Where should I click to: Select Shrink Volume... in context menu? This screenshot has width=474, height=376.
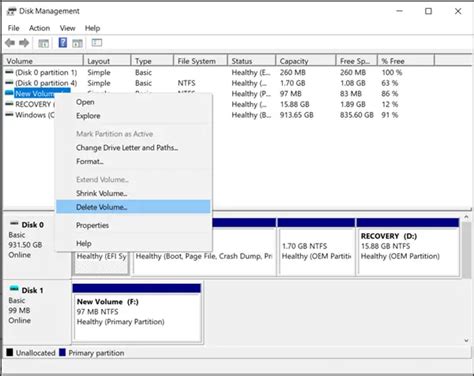tap(133, 193)
